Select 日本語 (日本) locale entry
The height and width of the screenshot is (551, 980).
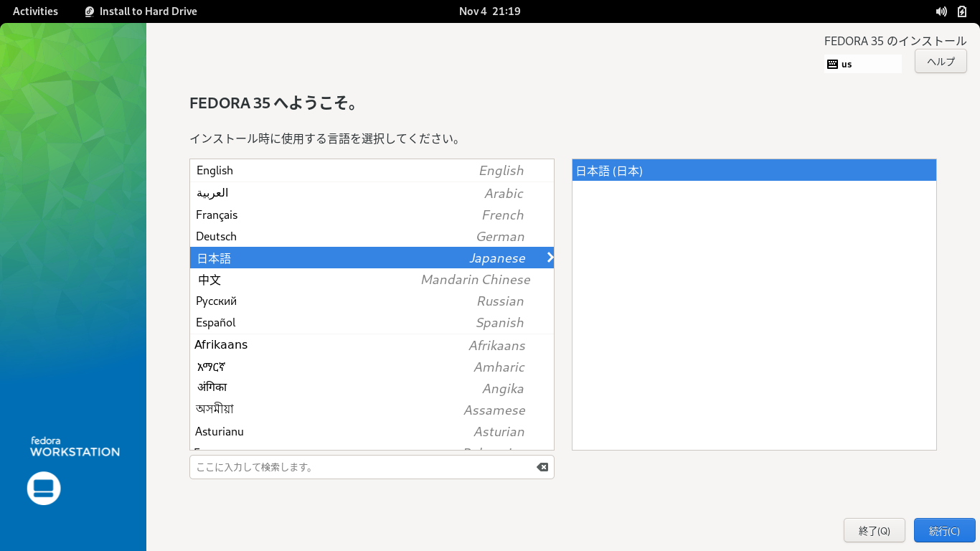point(754,171)
